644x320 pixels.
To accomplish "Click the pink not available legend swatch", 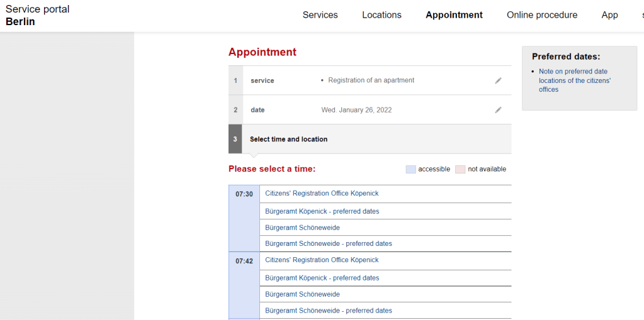I will pyautogui.click(x=460, y=169).
